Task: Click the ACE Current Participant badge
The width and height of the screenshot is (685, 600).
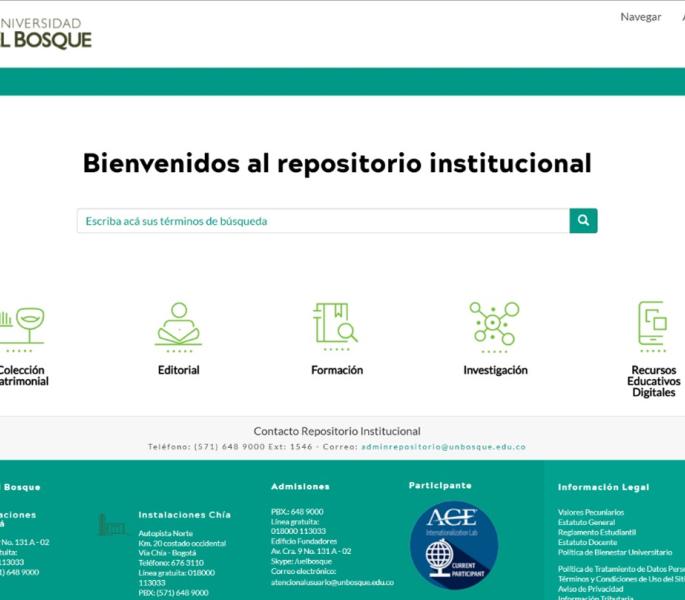Action: [x=453, y=544]
